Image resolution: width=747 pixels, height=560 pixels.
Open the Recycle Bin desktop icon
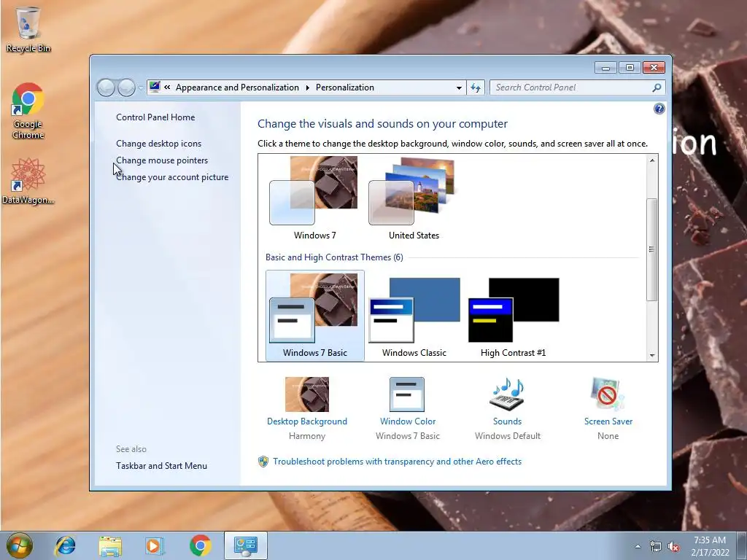[x=28, y=28]
